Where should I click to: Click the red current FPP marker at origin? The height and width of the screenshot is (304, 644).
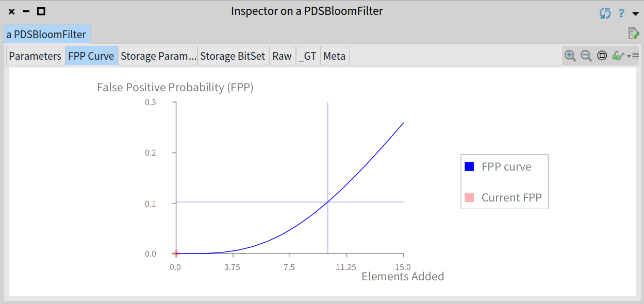click(176, 254)
